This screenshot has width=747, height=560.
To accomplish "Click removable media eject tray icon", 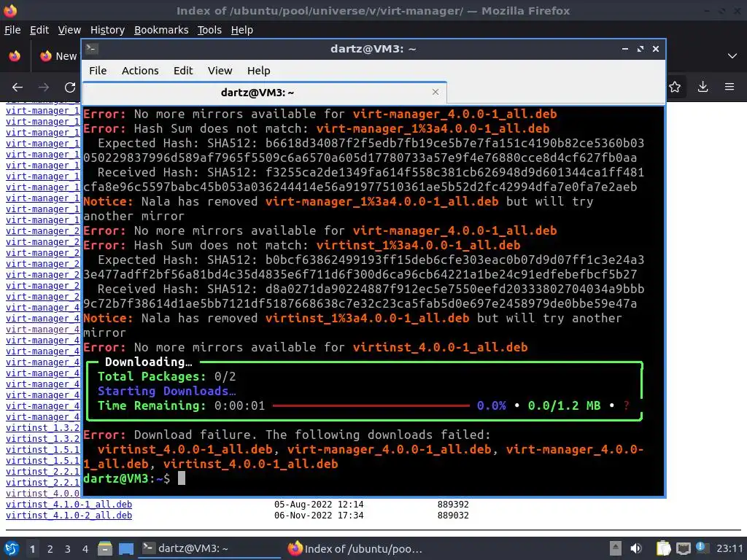I will coord(616,548).
